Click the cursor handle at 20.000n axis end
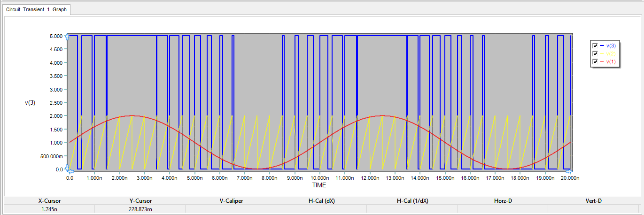 pyautogui.click(x=571, y=170)
